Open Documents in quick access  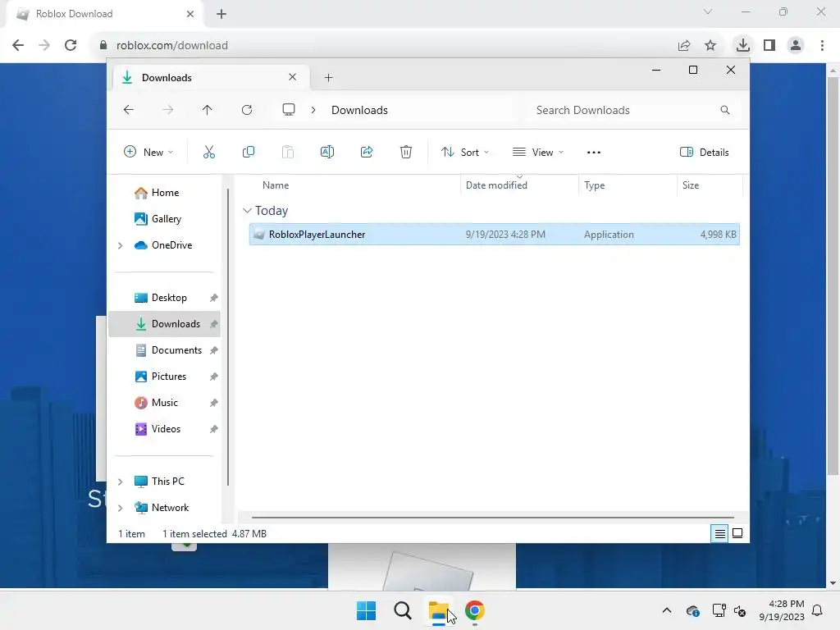(x=176, y=350)
